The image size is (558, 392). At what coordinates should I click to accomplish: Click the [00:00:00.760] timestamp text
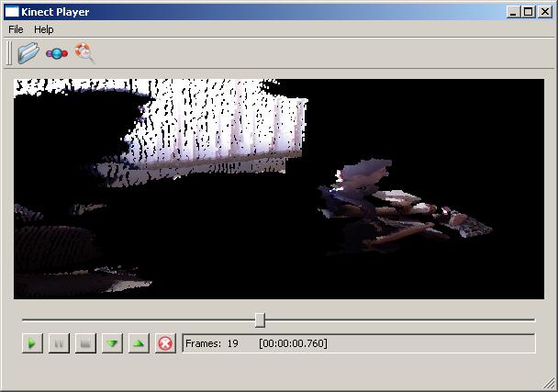click(x=293, y=343)
